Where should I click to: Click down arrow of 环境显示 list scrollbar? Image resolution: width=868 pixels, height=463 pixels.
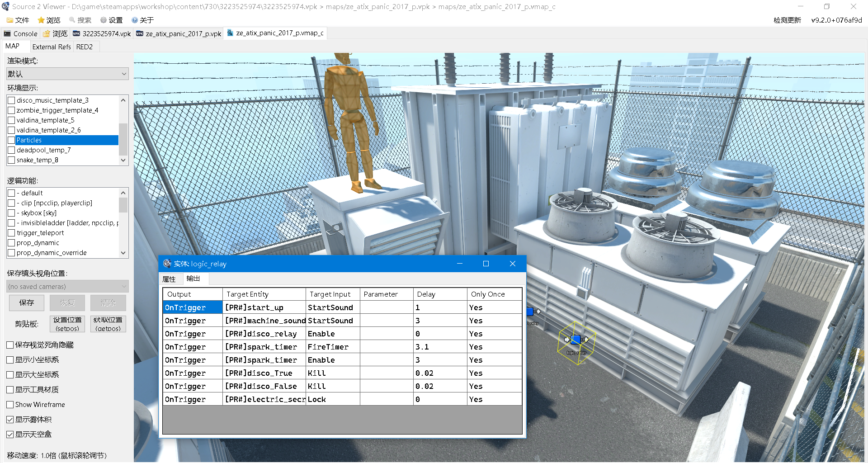click(x=123, y=160)
